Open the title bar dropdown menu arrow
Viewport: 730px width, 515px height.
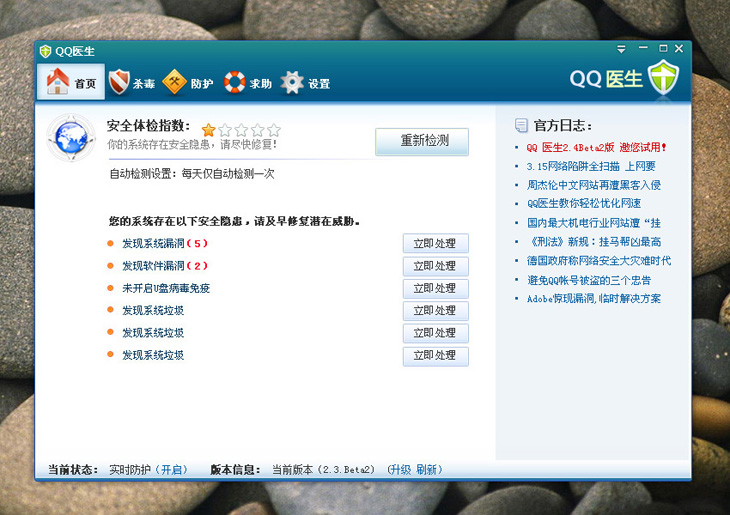tap(621, 49)
